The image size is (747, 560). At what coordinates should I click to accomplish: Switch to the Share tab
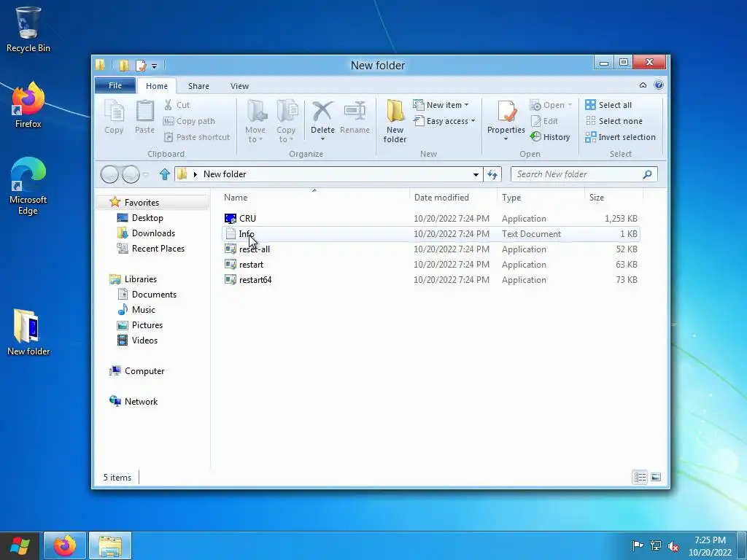tap(198, 86)
